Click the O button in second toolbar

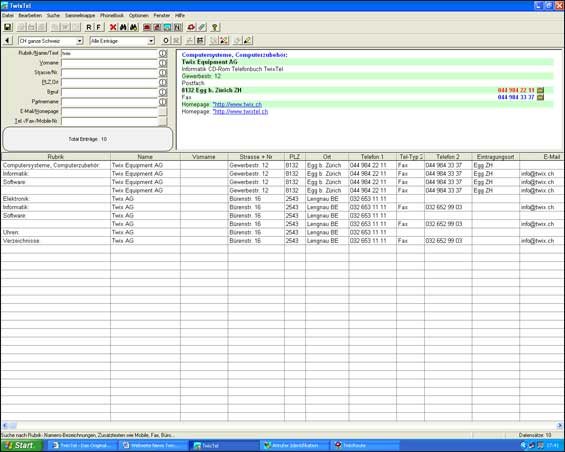(166, 40)
